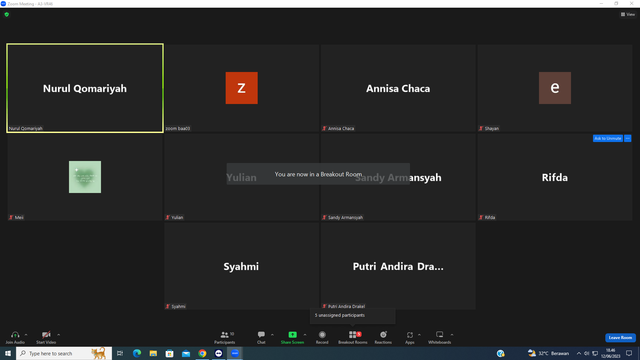
Task: Click the muted mic icon beside Annisa Chaca's name
Action: pos(324,128)
